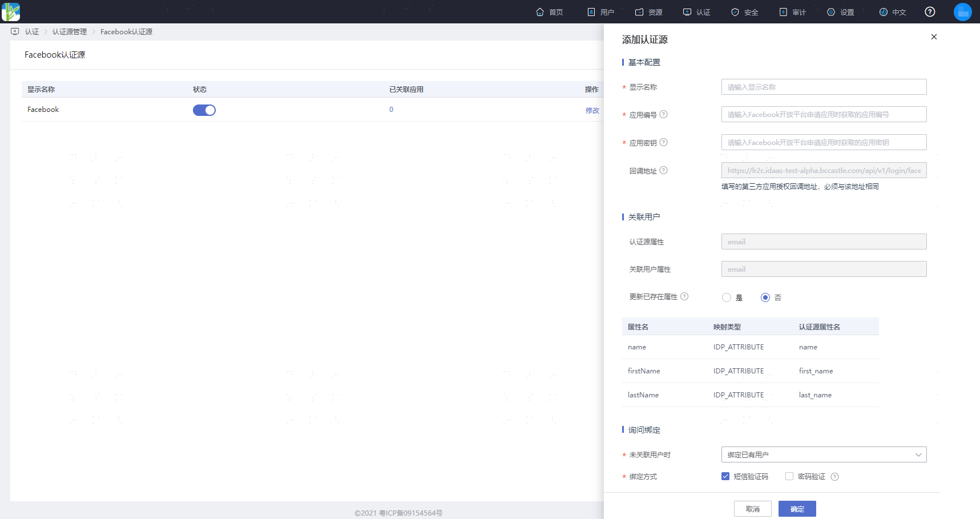The image size is (980, 519).
Task: Open the blue user avatar icon
Action: tap(963, 12)
